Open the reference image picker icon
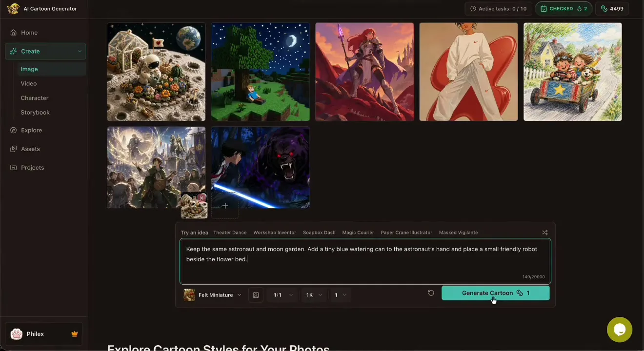644x351 pixels. [x=256, y=295]
